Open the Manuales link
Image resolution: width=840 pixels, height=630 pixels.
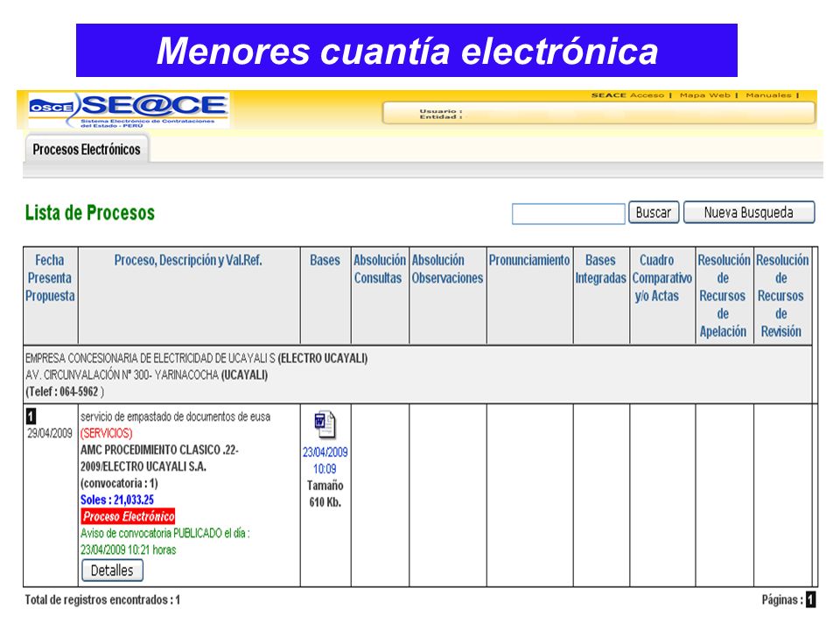[x=768, y=95]
